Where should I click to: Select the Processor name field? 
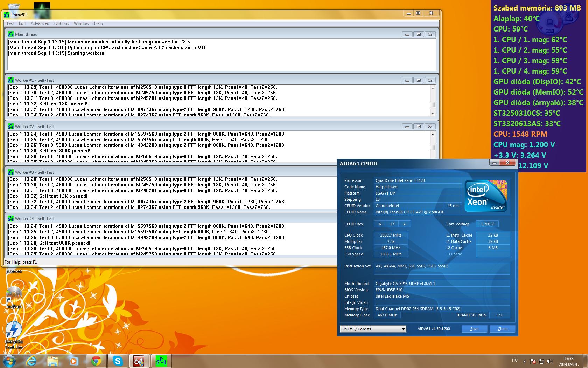[x=418, y=180]
